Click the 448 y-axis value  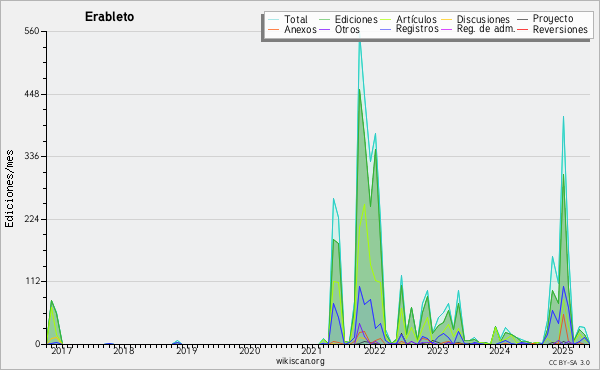(x=32, y=94)
